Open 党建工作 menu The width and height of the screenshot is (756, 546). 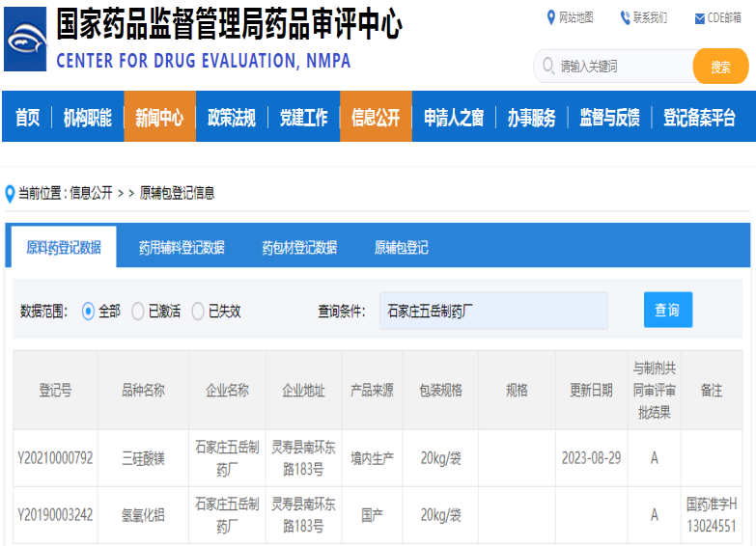tap(304, 117)
